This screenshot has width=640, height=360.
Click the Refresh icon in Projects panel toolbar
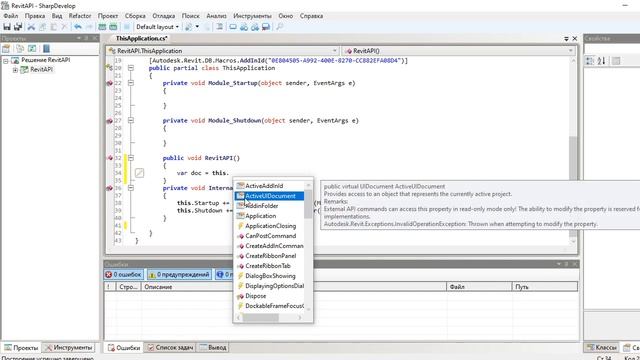tap(32, 49)
